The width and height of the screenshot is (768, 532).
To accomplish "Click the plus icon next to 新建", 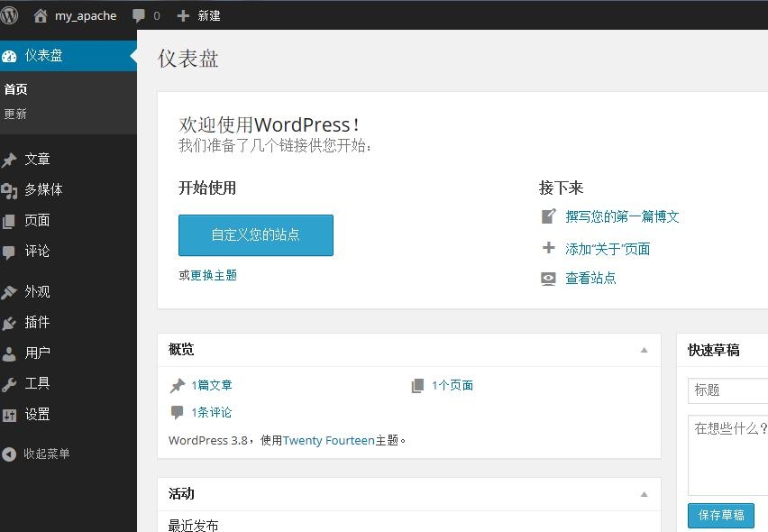I will (183, 15).
